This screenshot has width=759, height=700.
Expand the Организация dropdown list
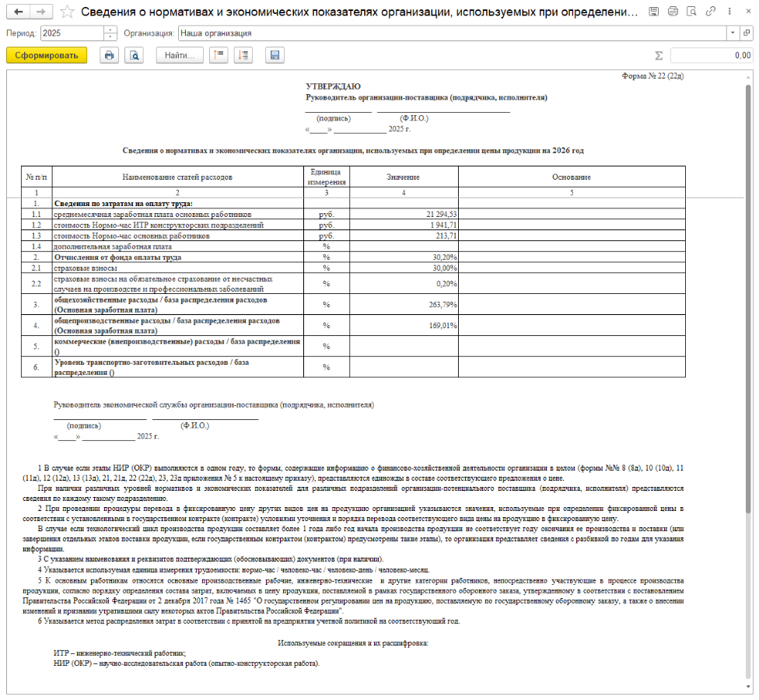pyautogui.click(x=733, y=33)
